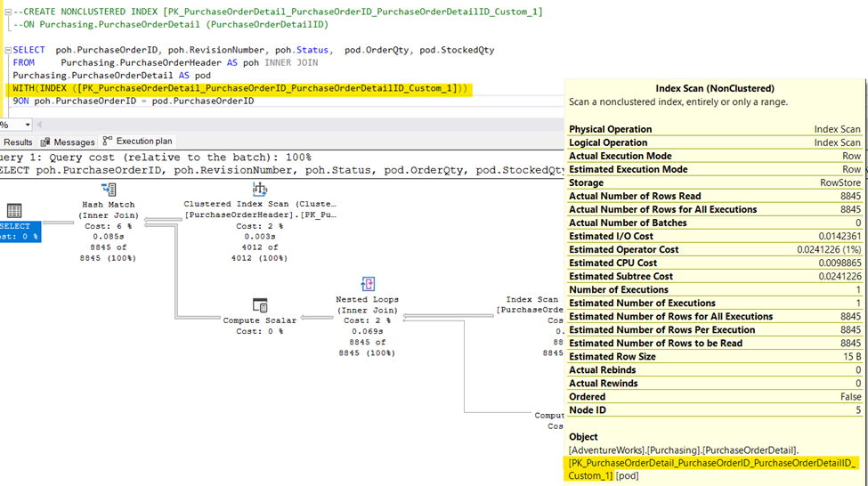The image size is (868, 486).
Task: Click Nested Loops '0.069s' timing label
Action: [x=368, y=331]
